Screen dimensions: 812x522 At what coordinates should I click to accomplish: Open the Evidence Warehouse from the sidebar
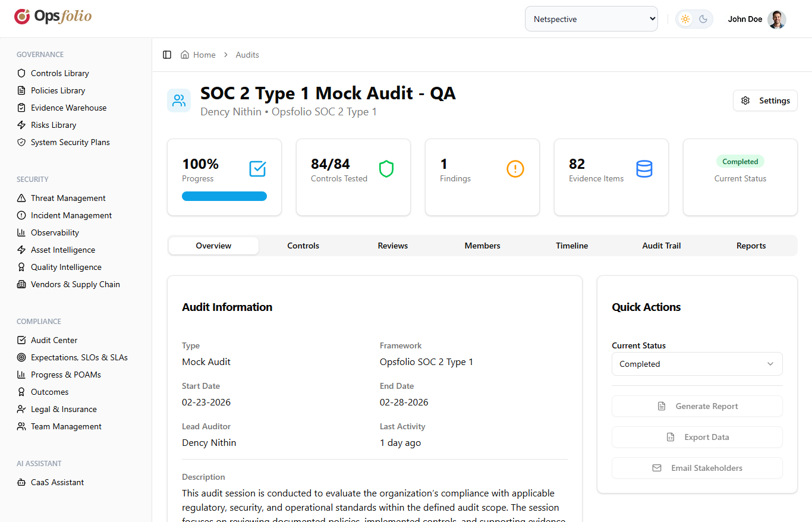68,108
